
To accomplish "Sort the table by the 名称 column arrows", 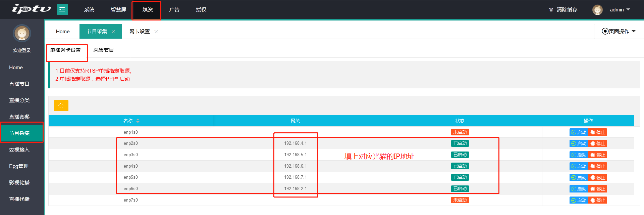I will (x=138, y=121).
